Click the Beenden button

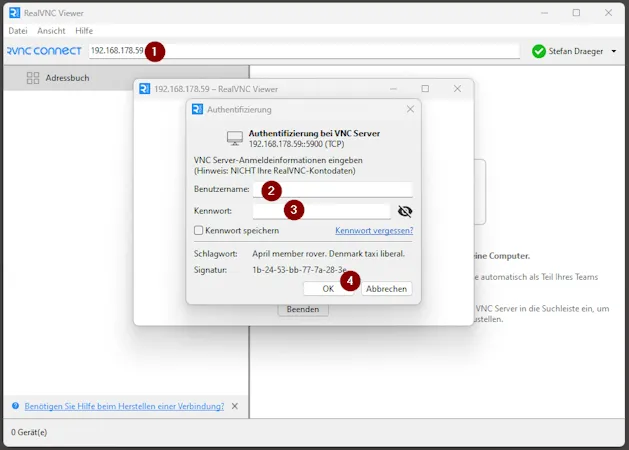point(302,309)
